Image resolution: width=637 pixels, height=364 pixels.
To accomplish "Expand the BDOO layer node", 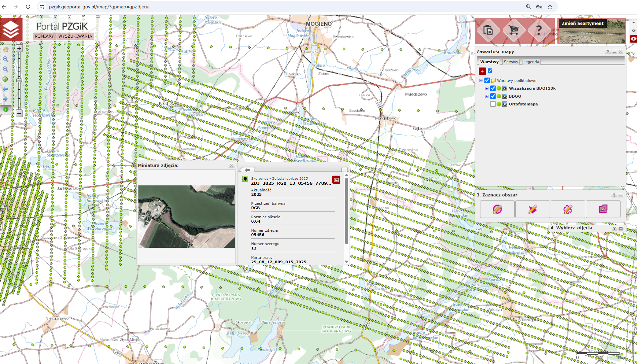I will pyautogui.click(x=486, y=96).
